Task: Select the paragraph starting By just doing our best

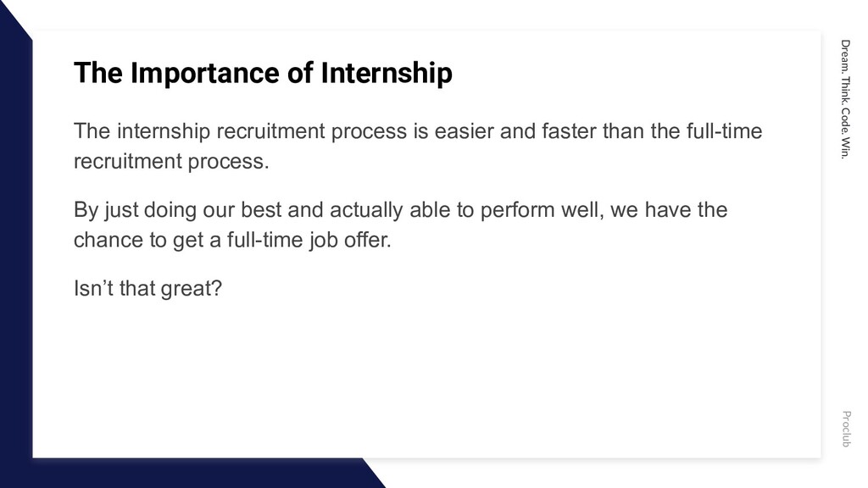Action: 400,225
